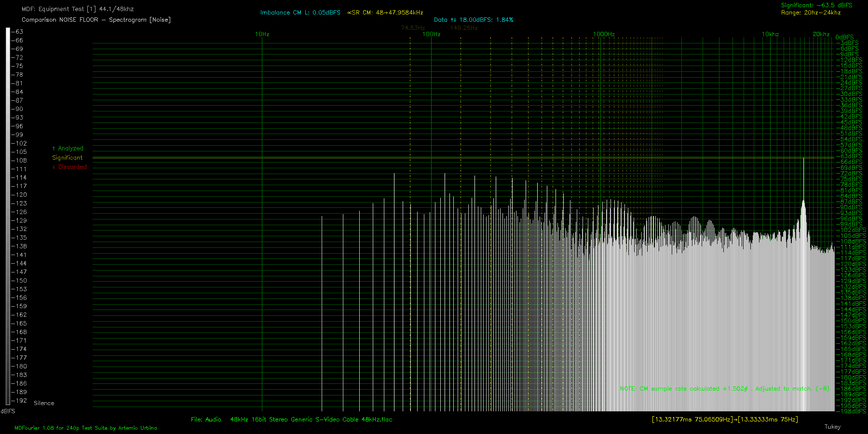Viewport: 868px width, 434px height.
Task: Select the 1000Hz frequency axis label
Action: (x=604, y=34)
